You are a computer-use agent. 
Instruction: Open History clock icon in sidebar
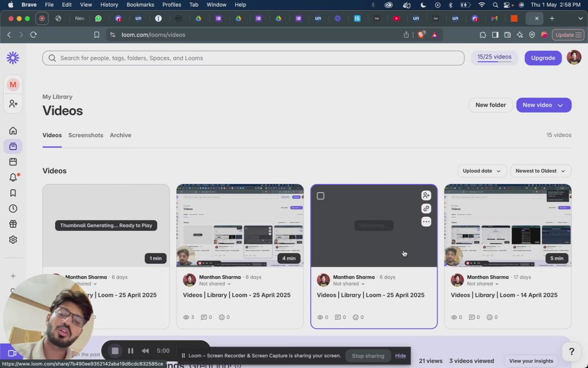[13, 209]
